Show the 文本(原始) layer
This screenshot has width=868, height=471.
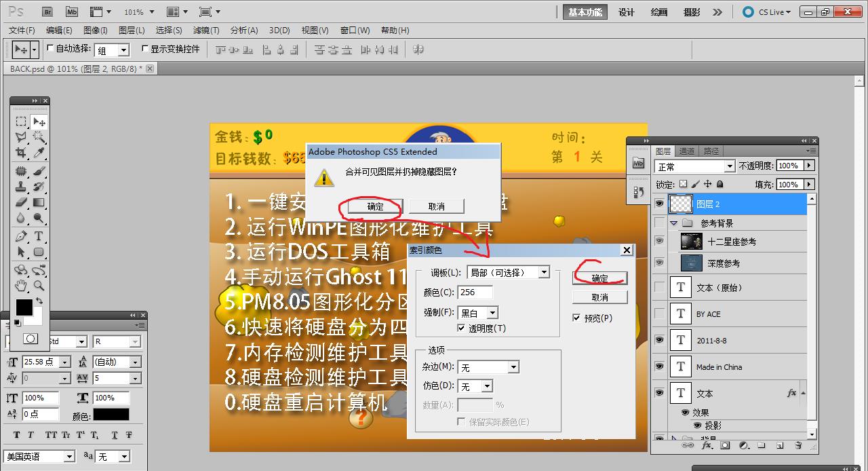pos(658,288)
